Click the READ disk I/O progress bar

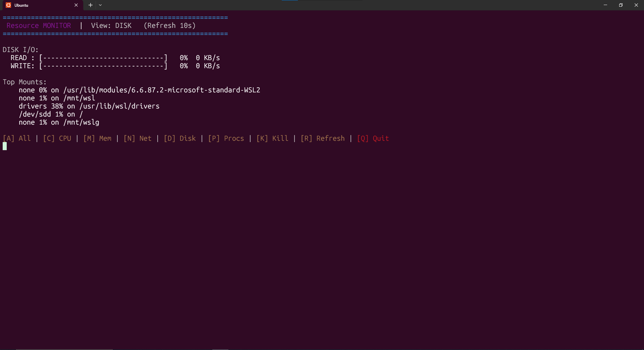click(x=103, y=58)
